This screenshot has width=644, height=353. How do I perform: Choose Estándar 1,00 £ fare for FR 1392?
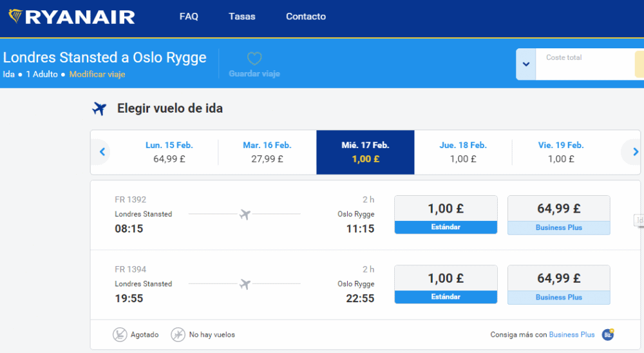pos(446,215)
